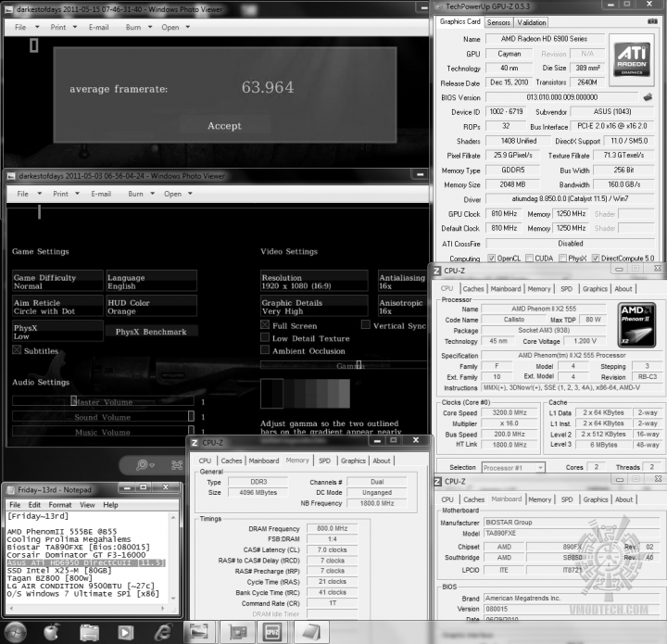Click Resolution 1920 x 1080 setting
This screenshot has height=644, width=667.
(314, 282)
